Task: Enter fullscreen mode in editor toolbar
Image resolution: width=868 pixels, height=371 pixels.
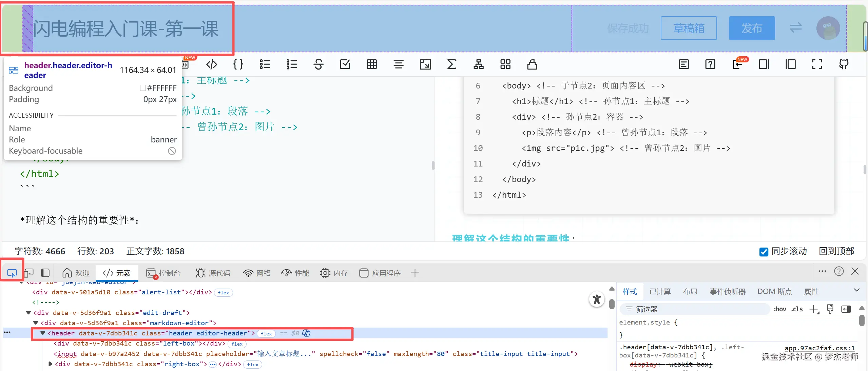Action: point(817,64)
